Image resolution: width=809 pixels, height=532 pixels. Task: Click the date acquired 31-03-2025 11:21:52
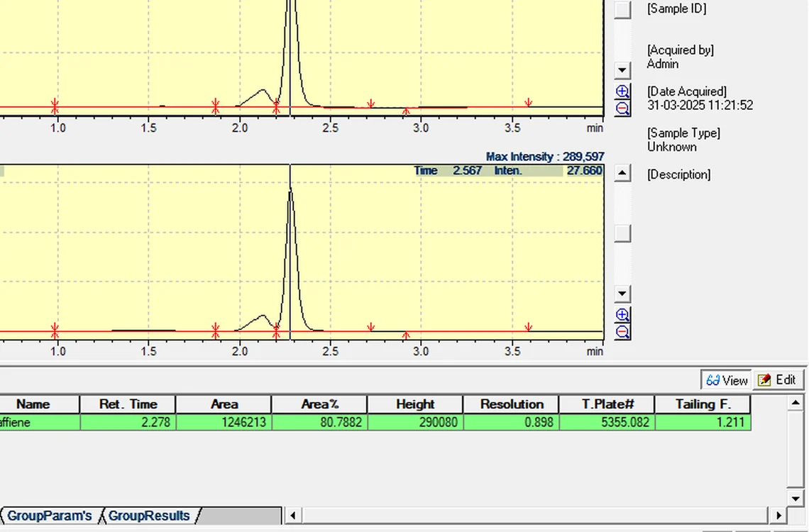(700, 105)
